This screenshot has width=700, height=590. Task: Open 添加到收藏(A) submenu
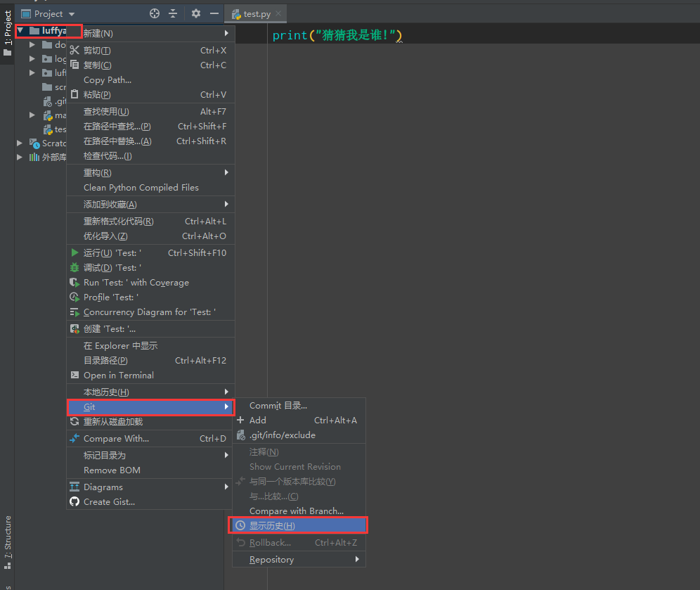[150, 205]
